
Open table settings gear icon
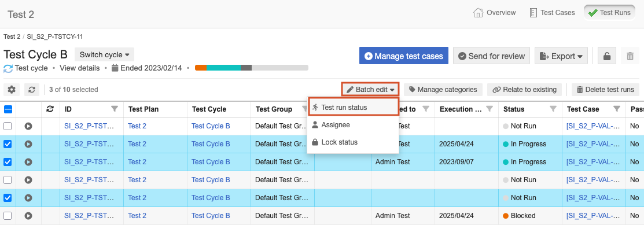(12, 90)
